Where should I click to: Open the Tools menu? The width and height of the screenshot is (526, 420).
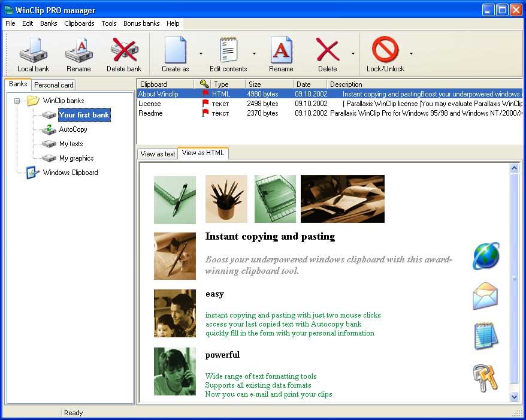(109, 23)
